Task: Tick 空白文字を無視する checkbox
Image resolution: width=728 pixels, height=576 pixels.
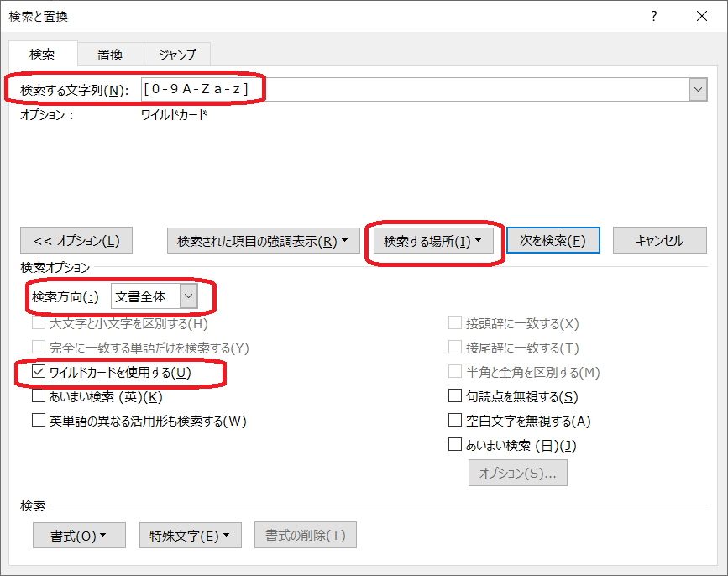Action: (x=455, y=421)
